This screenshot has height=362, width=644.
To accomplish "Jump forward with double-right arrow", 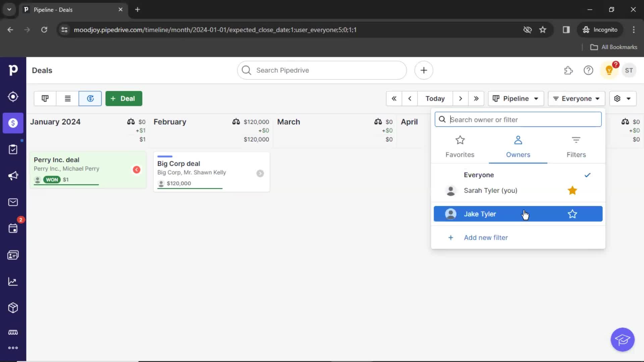I will 476,99.
